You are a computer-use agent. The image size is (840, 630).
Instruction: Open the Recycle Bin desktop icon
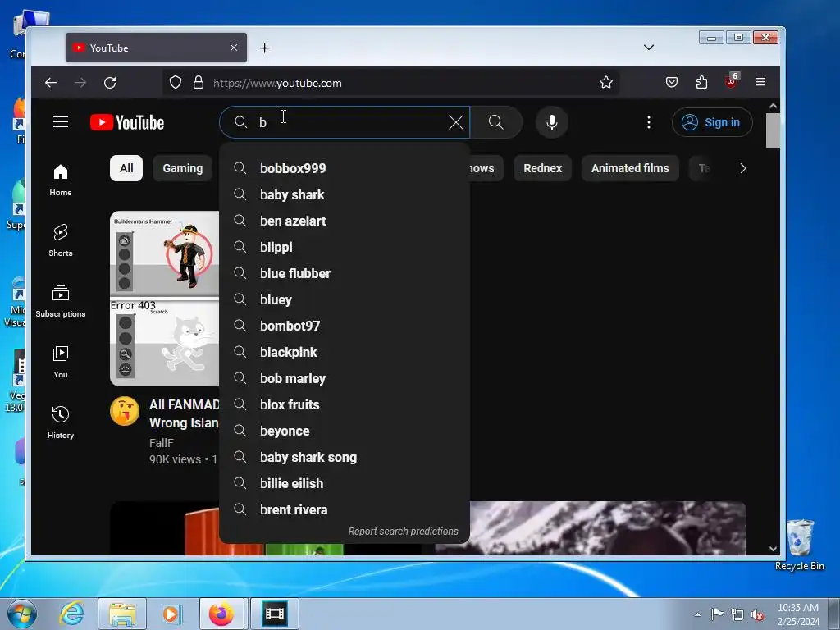[x=800, y=545]
